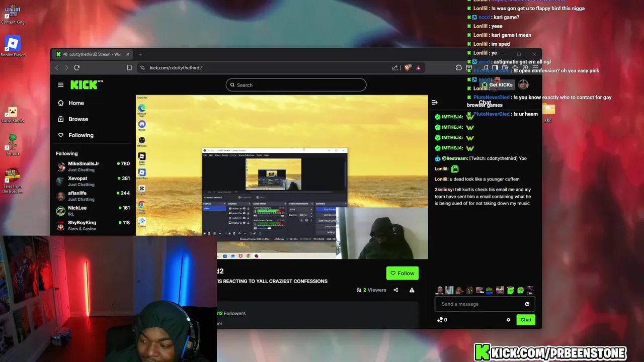
Task: Click the stream video player
Action: coord(282,177)
